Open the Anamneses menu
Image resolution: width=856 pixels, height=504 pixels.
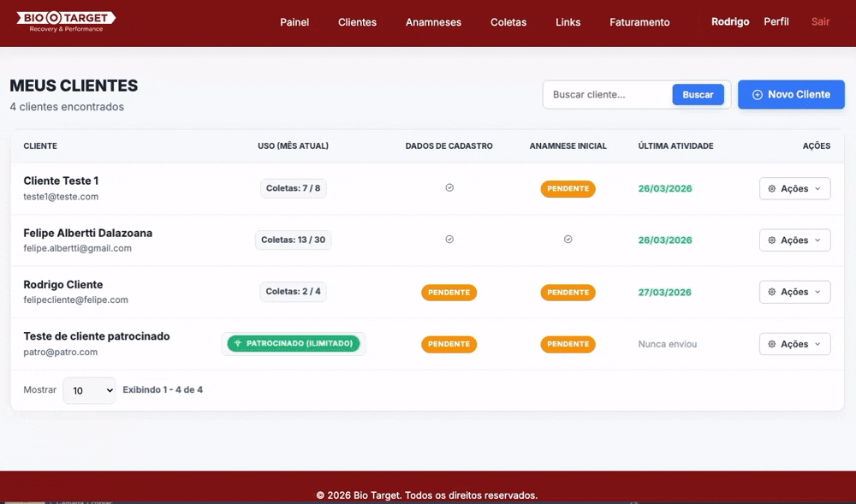[433, 22]
